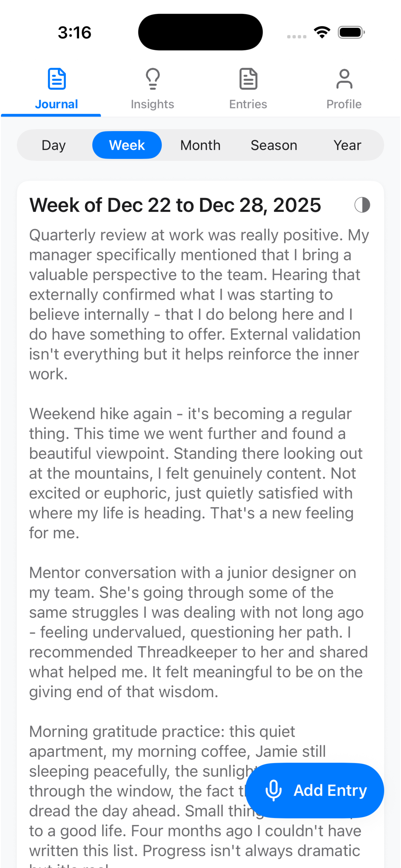Tap the Insights lightbulb icon
This screenshot has height=868, width=401.
(152, 79)
